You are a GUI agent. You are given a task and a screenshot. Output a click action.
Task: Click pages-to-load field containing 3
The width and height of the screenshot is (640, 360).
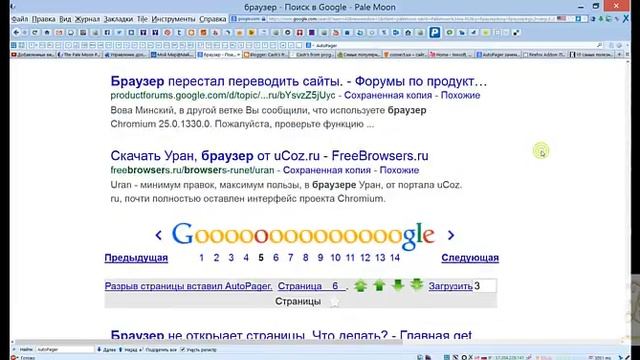484,286
